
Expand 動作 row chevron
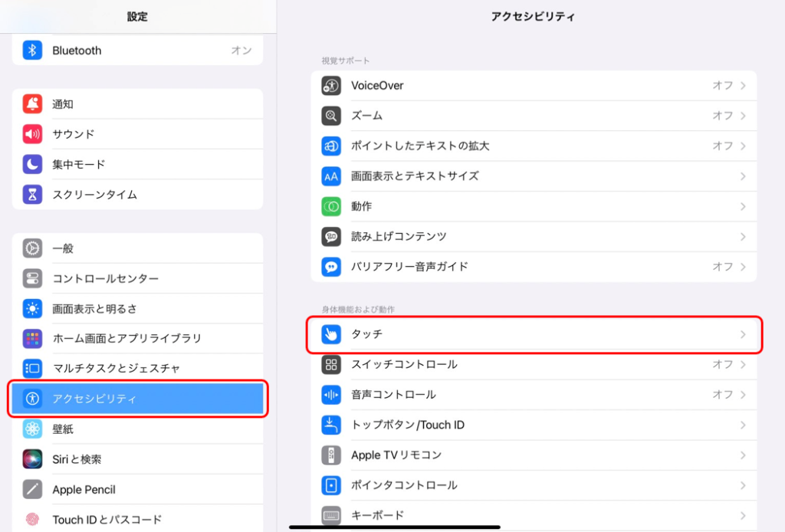point(743,206)
